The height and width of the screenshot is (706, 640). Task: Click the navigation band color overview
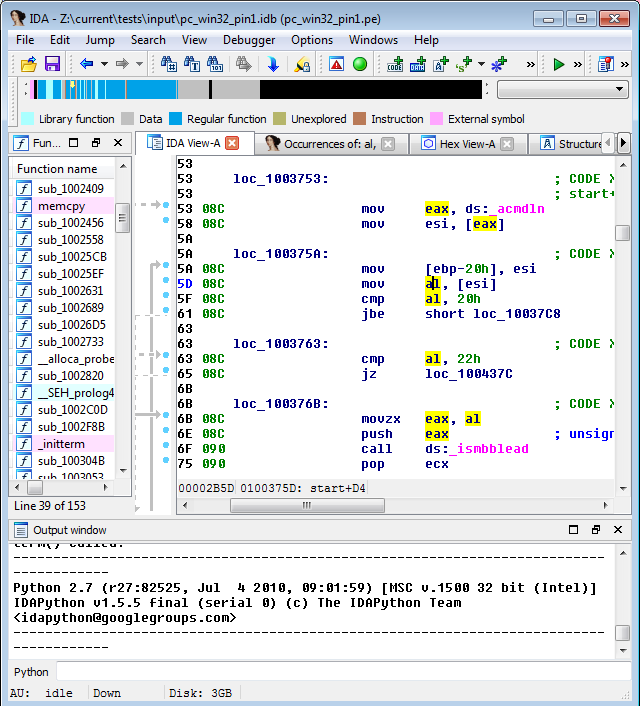[x=255, y=89]
